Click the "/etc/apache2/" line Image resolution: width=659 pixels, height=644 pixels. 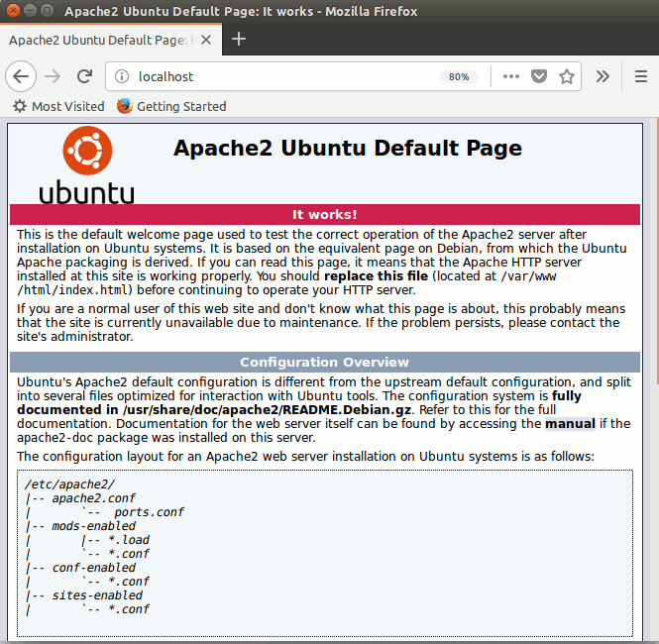point(69,484)
